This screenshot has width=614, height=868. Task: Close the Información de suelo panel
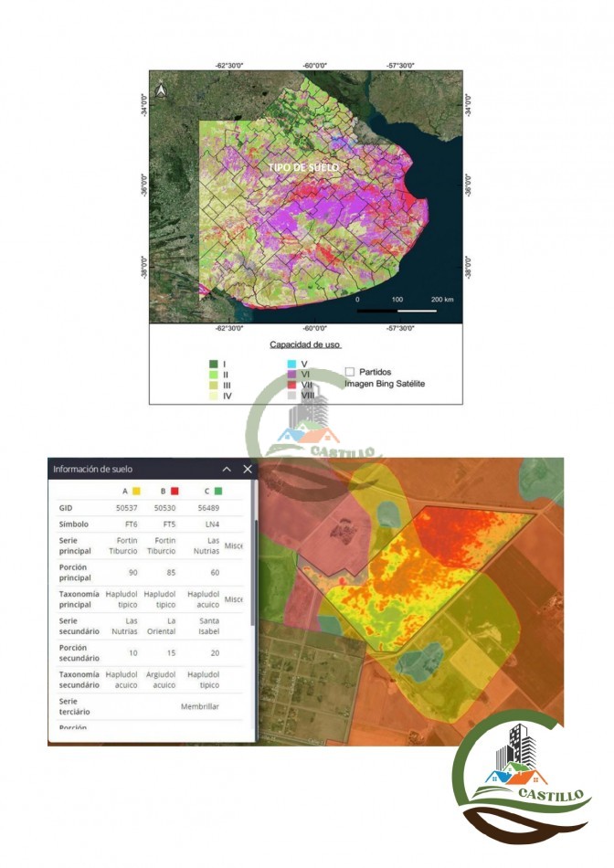248,469
